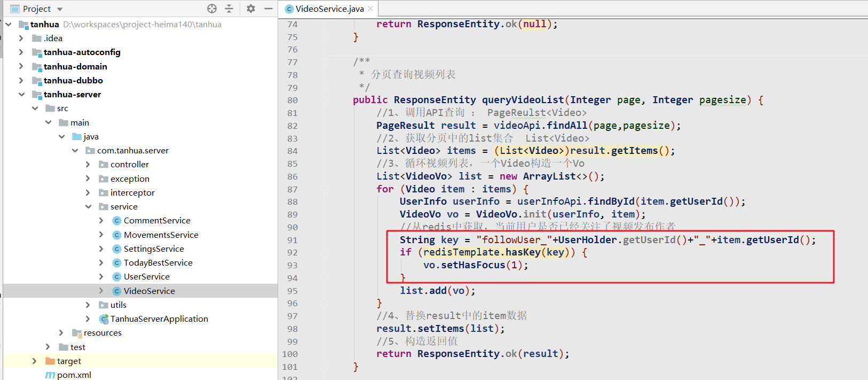Expand the test folder
This screenshot has width=868, height=380.
[x=48, y=347]
